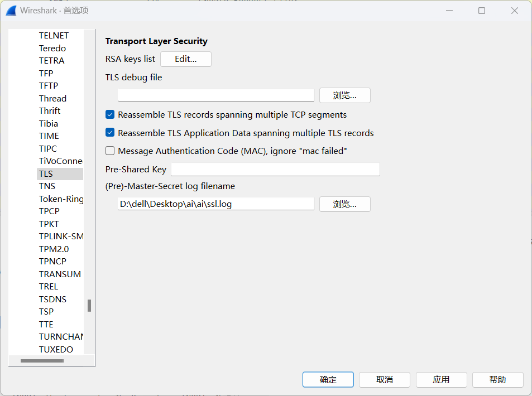Enable reassembling TLS records across TCP segments

point(110,115)
